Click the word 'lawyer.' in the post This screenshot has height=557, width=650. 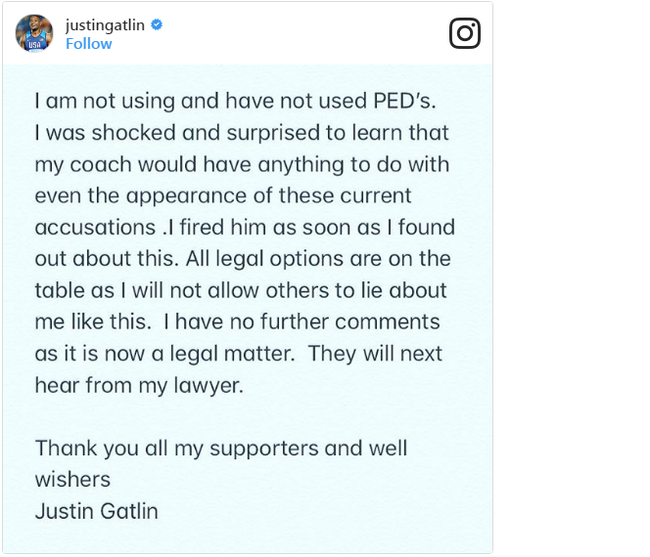[209, 386]
